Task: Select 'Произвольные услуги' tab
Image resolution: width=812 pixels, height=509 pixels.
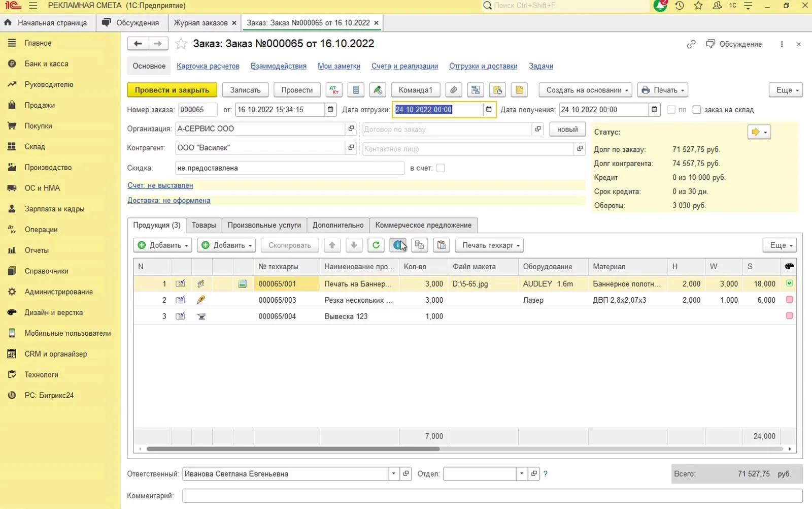Action: 264,225
